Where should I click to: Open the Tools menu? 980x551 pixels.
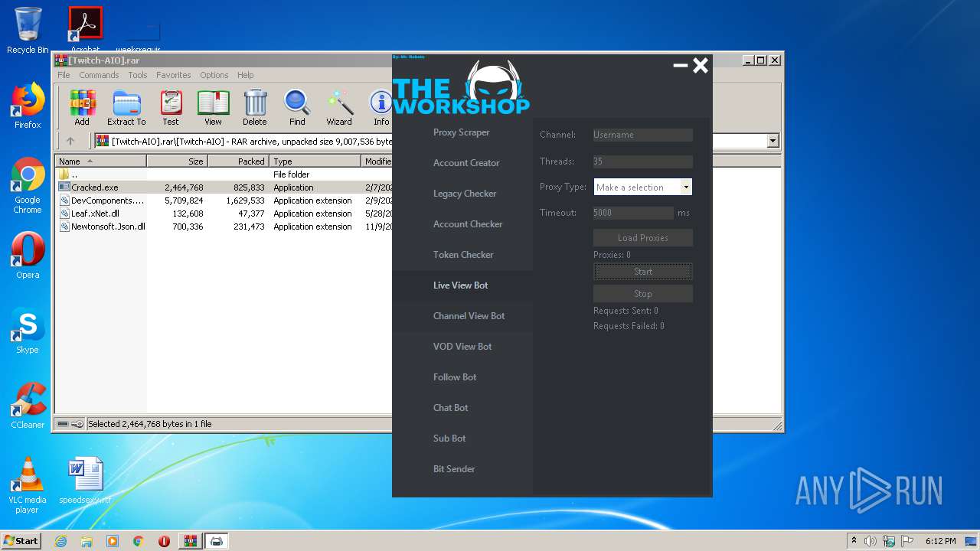(138, 75)
